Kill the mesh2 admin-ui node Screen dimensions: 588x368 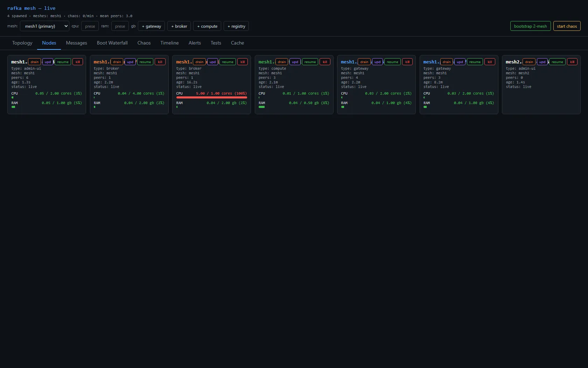coord(572,62)
